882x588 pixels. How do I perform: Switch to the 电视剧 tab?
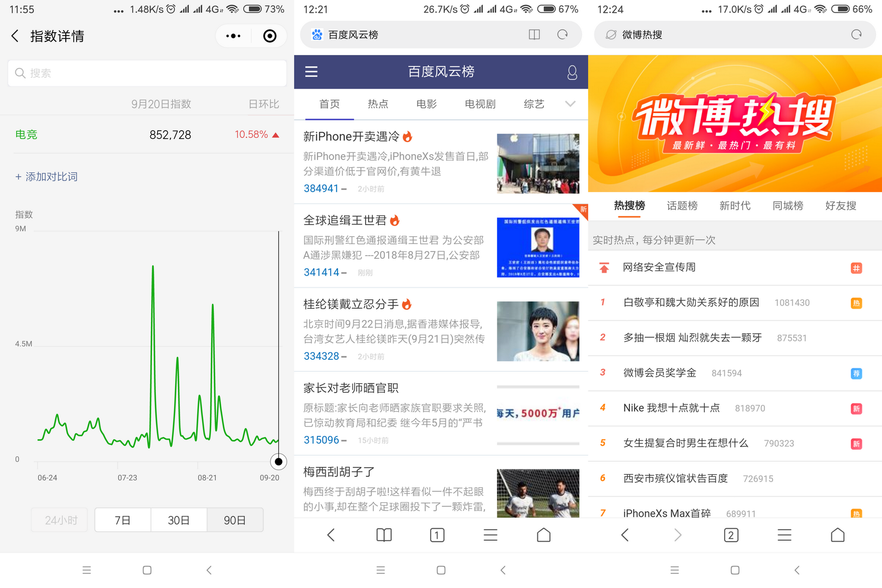pyautogui.click(x=480, y=104)
